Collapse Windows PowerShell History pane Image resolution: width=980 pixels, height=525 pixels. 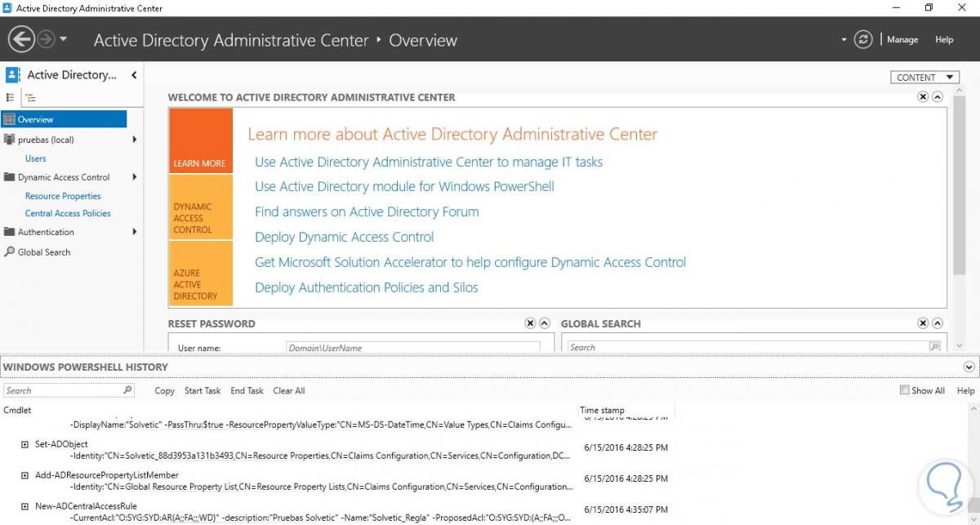(x=969, y=367)
